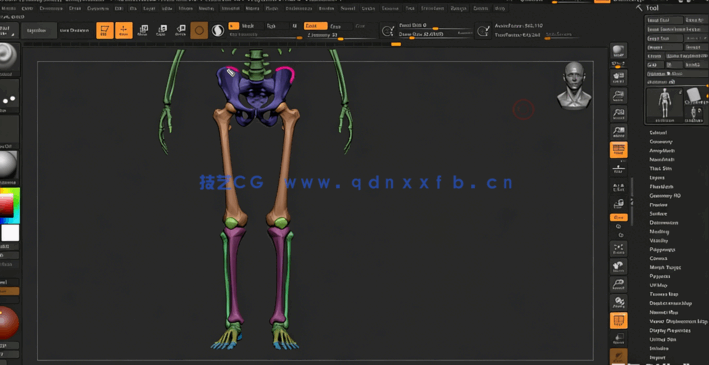
Task: Click the AAHalf icon
Action: [618, 132]
